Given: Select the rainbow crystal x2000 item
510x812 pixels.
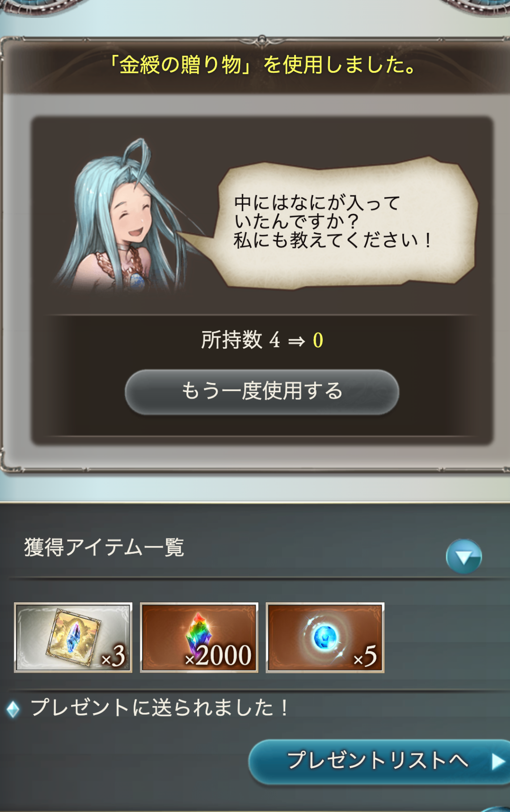Looking at the screenshot, I should [199, 637].
